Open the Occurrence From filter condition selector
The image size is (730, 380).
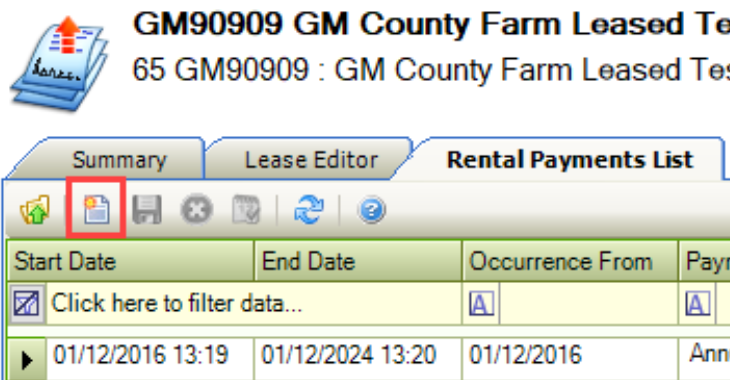click(x=481, y=304)
